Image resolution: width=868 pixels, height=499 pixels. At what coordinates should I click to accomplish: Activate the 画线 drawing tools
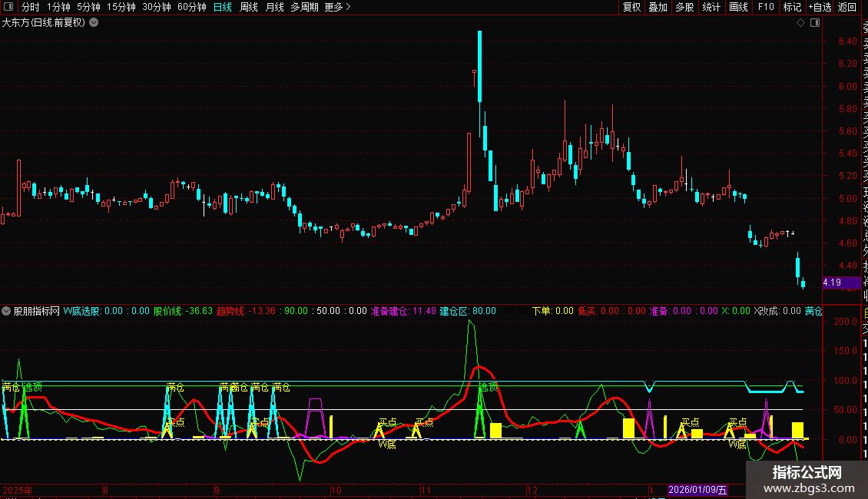[738, 7]
